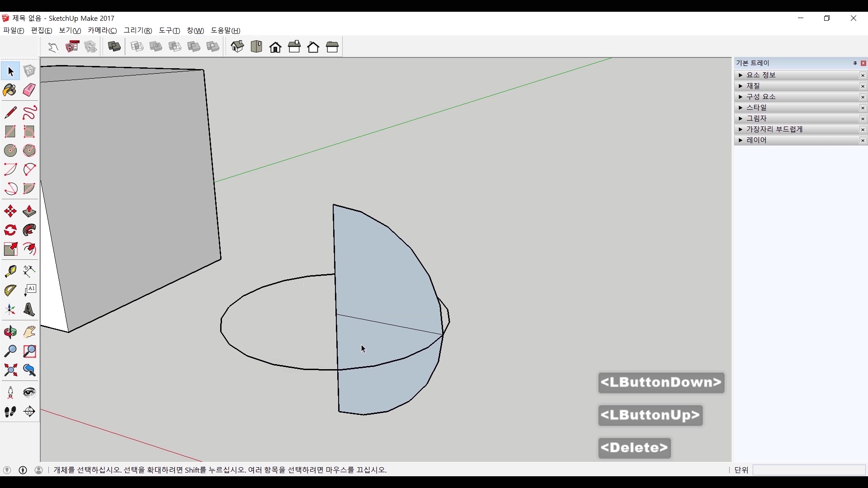The height and width of the screenshot is (488, 868).
Task: Click the Zoom Extents icon
Action: point(10,371)
